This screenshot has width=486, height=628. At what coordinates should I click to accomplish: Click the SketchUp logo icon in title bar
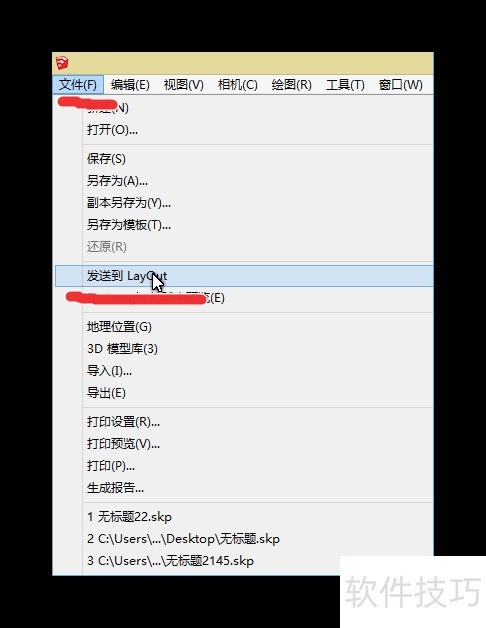[62, 63]
